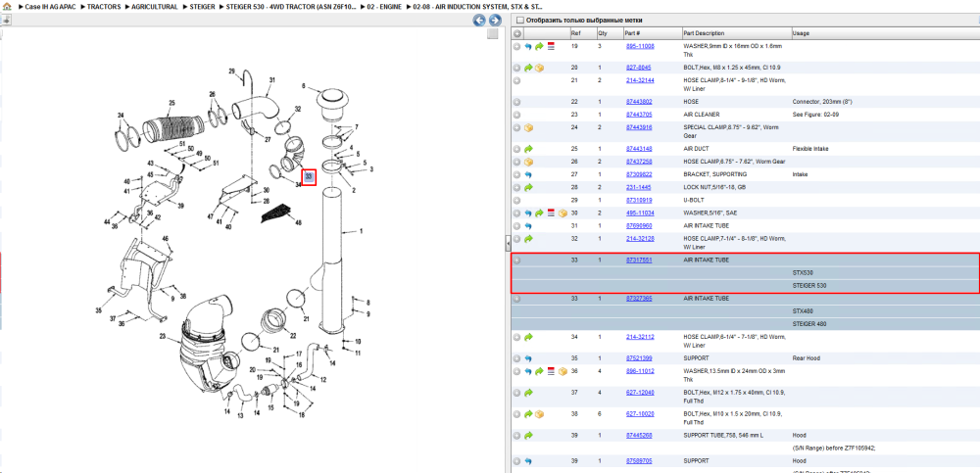Image resolution: width=980 pixels, height=473 pixels.
Task: Click blue arrow icon in row 31
Action: 528,226
